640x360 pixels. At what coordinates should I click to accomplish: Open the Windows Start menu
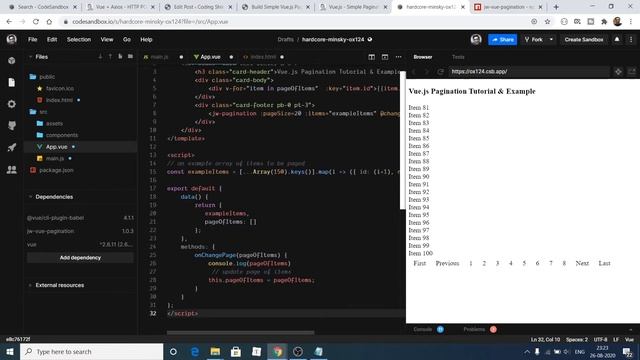coord(10,351)
